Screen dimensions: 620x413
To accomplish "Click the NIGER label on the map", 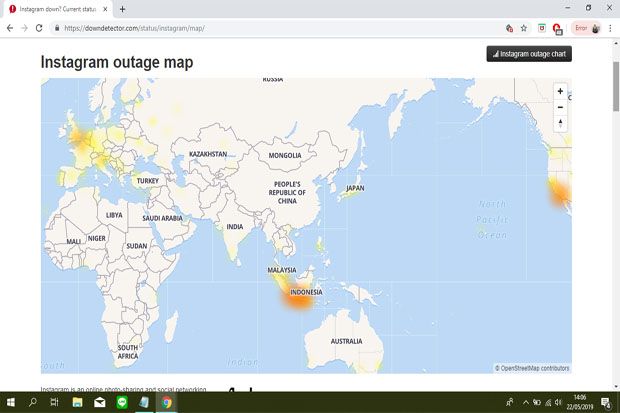I will pos(96,238).
